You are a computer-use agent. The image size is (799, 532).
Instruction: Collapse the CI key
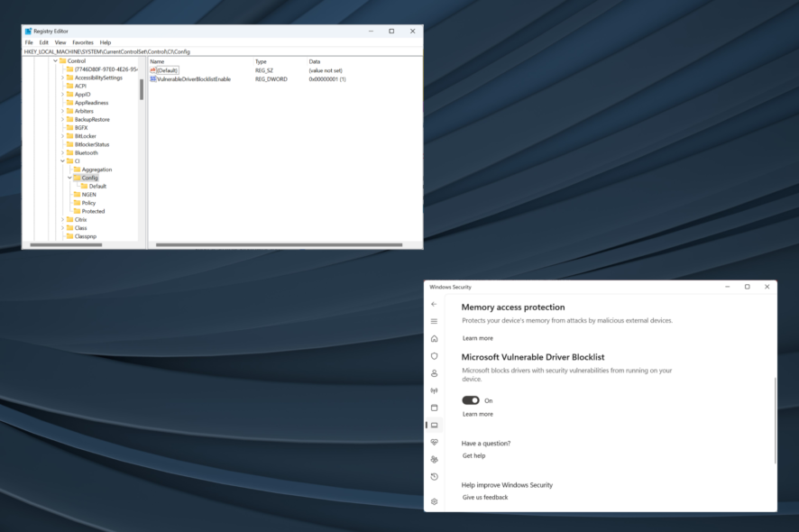(63, 161)
